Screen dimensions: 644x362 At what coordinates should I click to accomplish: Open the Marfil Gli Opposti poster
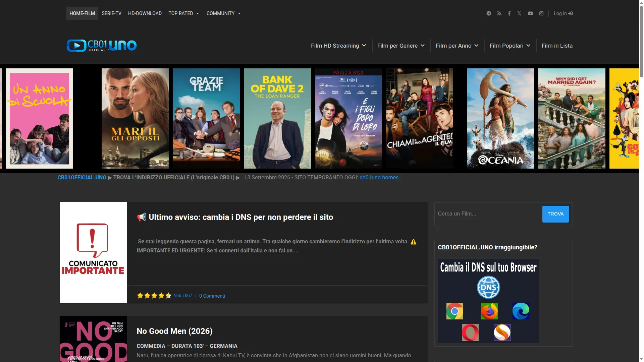click(135, 119)
